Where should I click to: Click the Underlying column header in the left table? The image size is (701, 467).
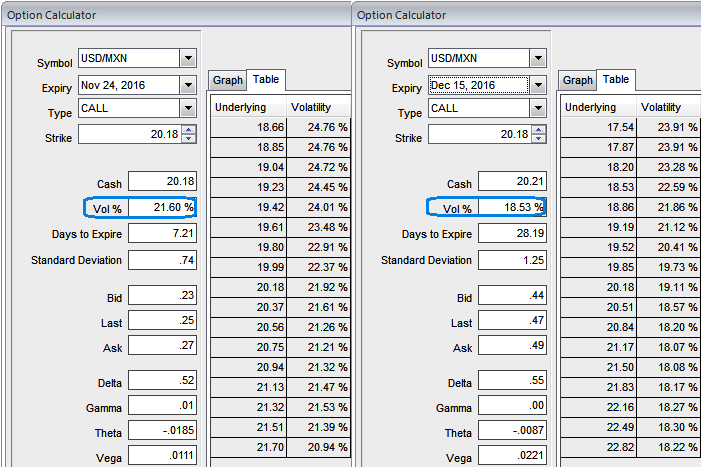247,107
